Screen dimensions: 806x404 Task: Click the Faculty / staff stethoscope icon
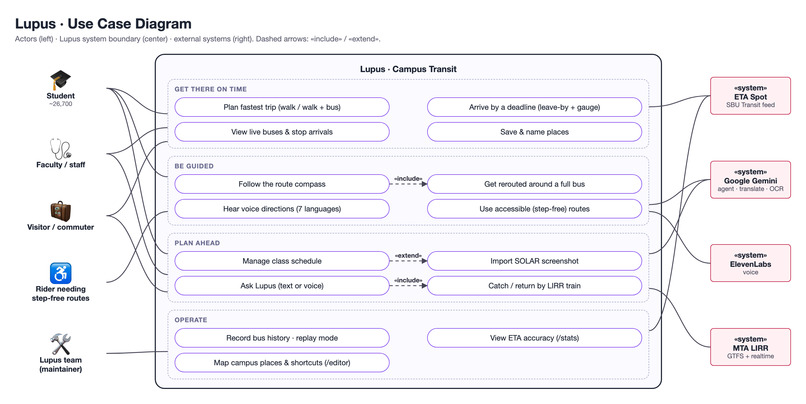click(60, 149)
